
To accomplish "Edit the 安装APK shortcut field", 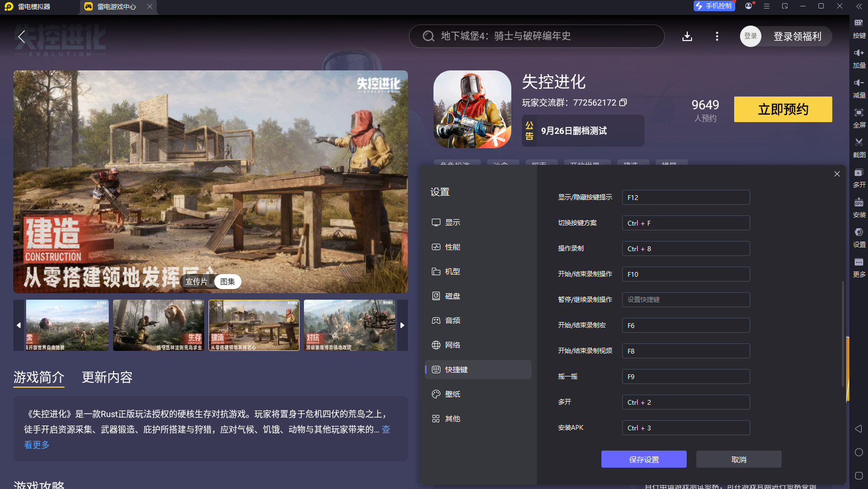I will (686, 428).
